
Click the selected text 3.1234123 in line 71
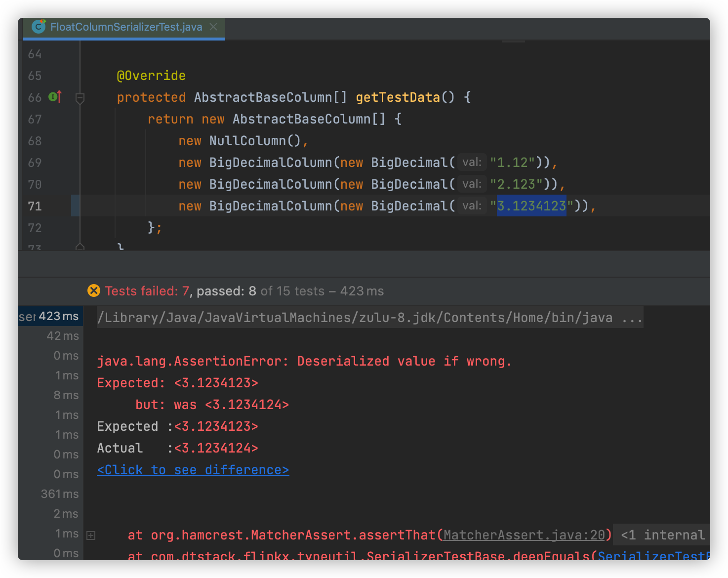coord(531,206)
